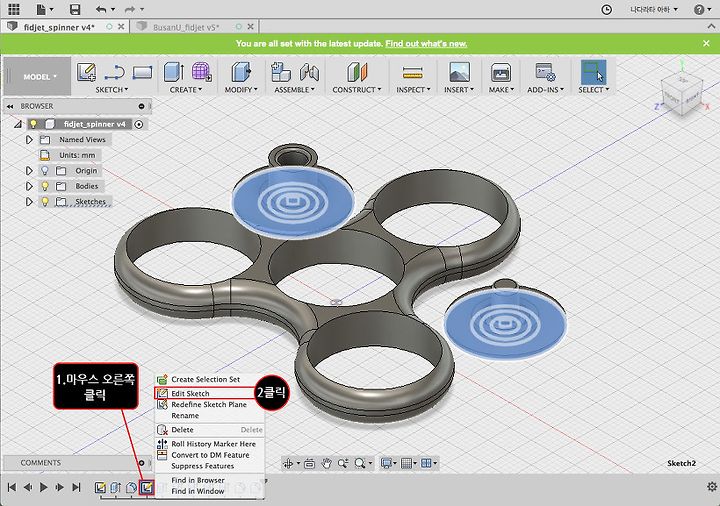Toggle visibility bulb of Origin folder
This screenshot has height=506, width=720.
[45, 171]
